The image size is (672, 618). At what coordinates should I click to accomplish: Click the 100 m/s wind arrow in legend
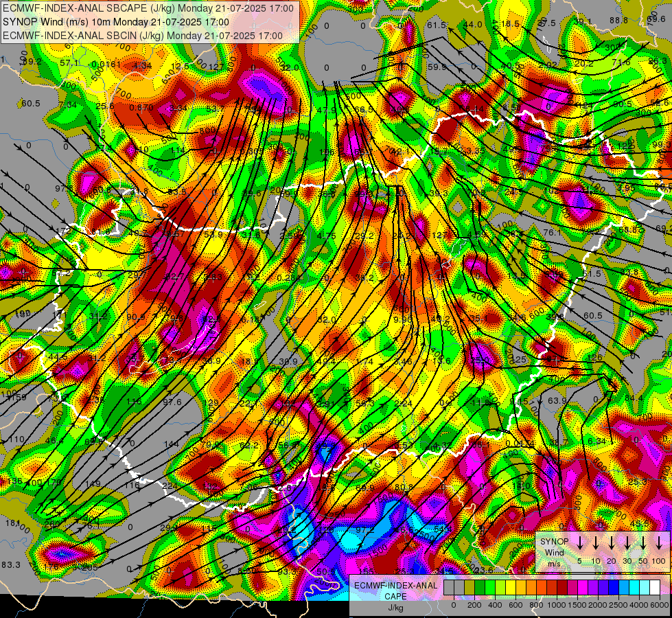click(659, 543)
